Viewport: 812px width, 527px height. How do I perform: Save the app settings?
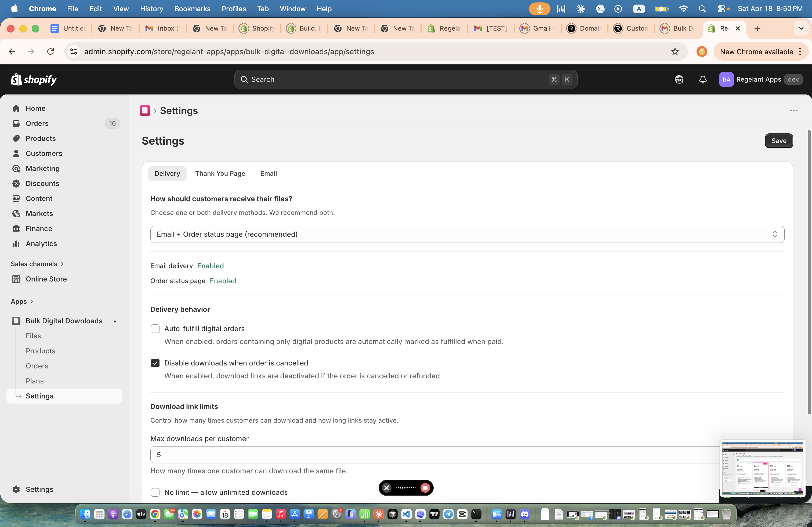(779, 140)
